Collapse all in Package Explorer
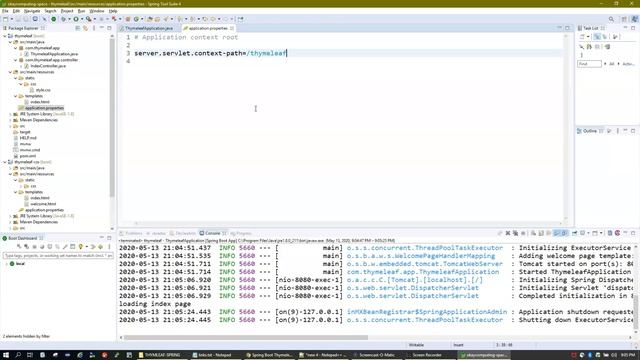The height and width of the screenshot is (360, 640). 78,28
